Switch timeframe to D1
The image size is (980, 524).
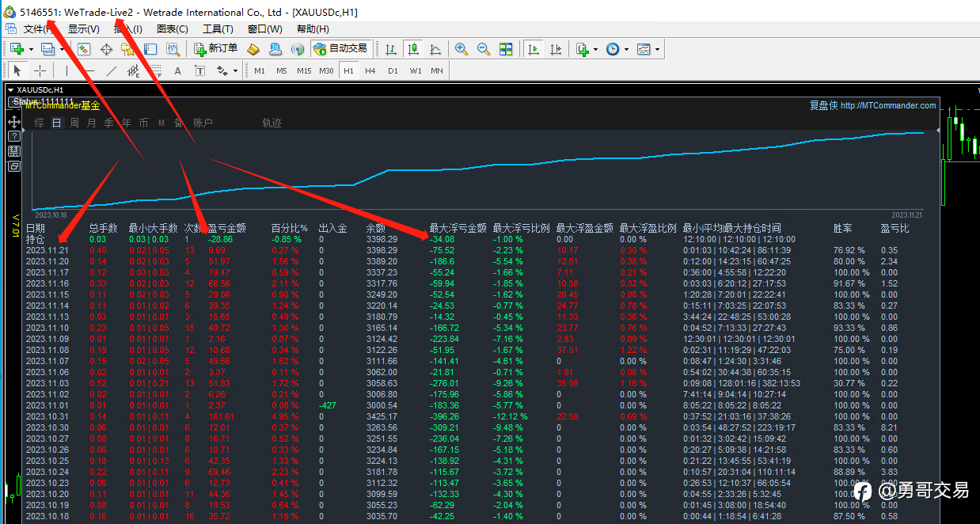pos(393,70)
